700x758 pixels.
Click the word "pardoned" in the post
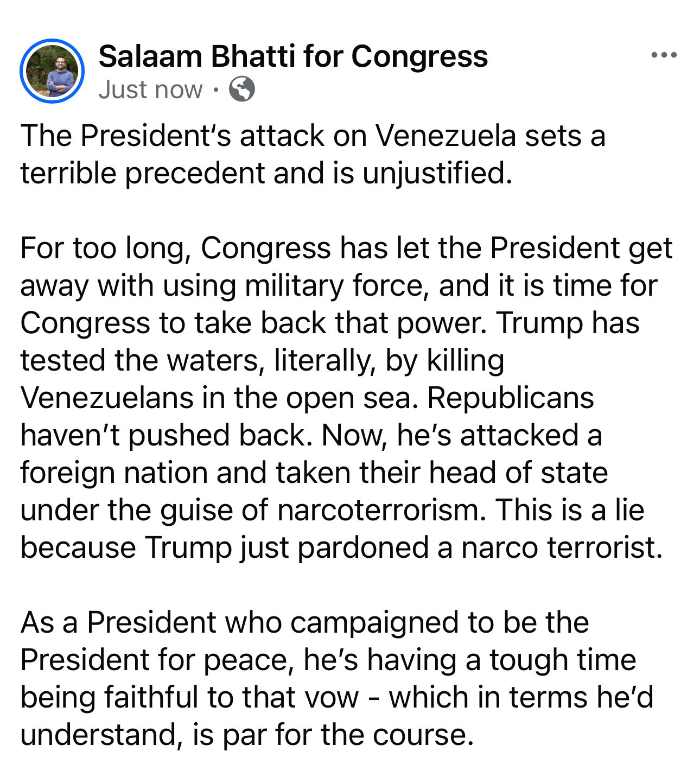(363, 548)
